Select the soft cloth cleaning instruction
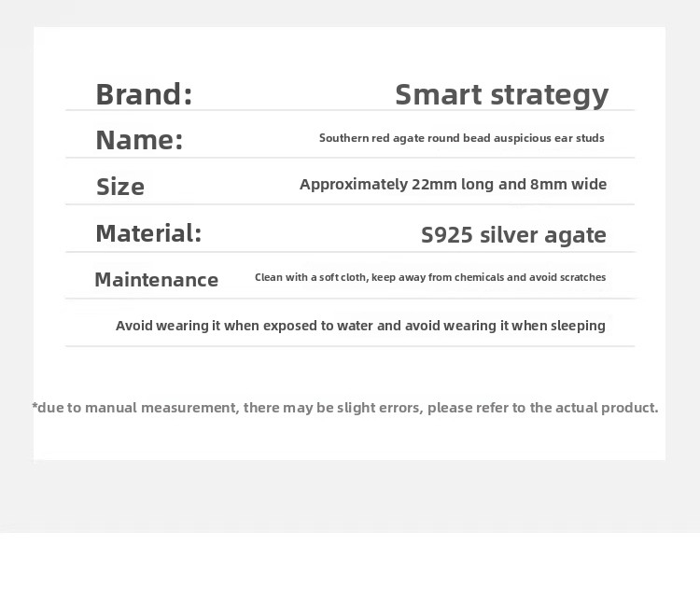The height and width of the screenshot is (600, 700). click(430, 277)
